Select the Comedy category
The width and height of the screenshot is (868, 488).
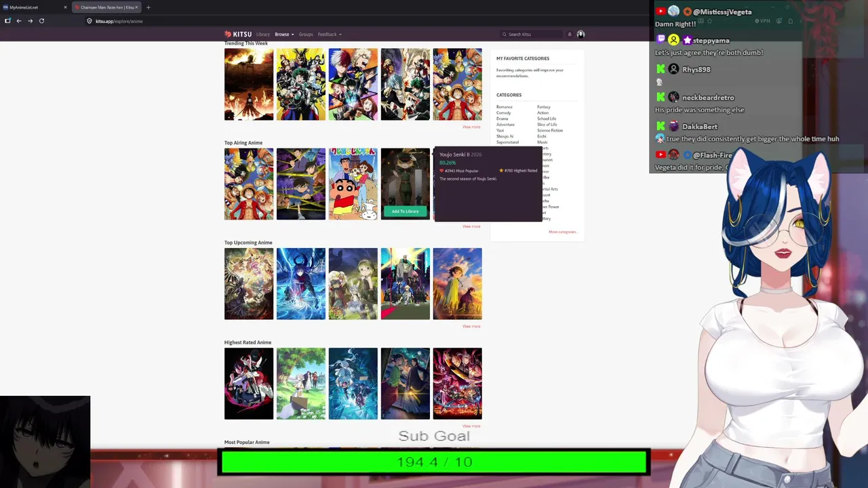tap(504, 113)
